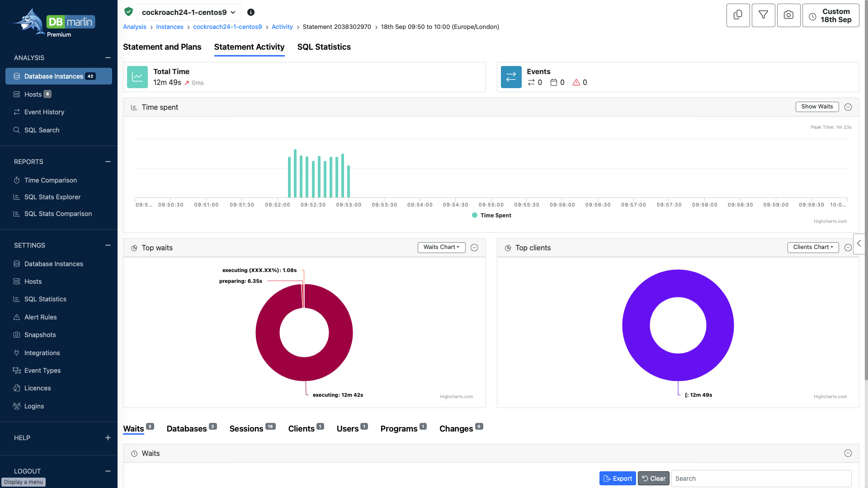This screenshot has width=868, height=488.
Task: Switch to Statement and Plans tab
Action: (162, 47)
